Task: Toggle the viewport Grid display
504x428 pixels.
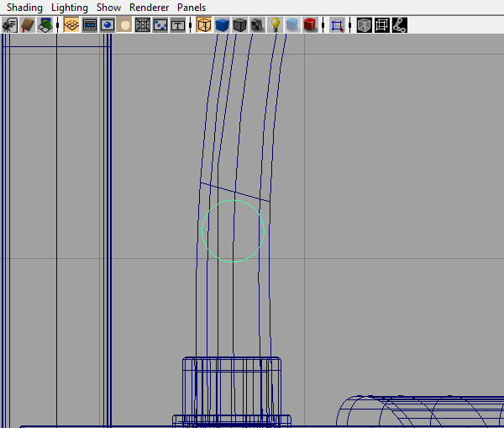Action: (71, 25)
